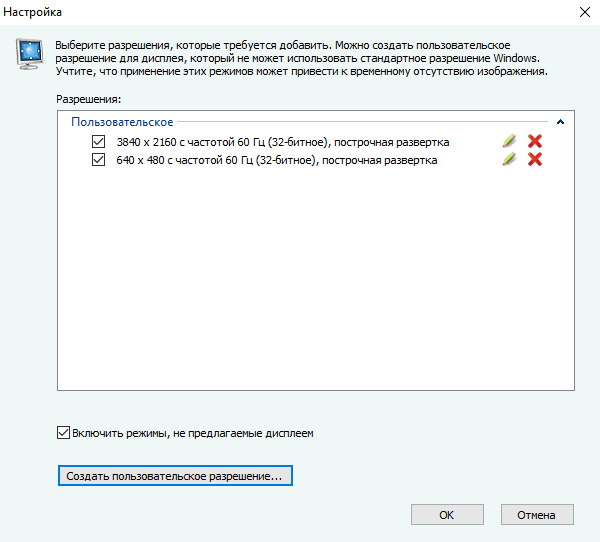Image resolution: width=600 pixels, height=542 pixels.
Task: Select the 3840 x 2160 60 Гц row text
Action: click(283, 142)
